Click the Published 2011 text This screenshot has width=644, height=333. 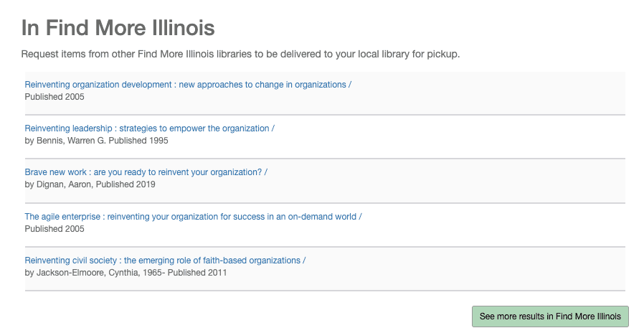pos(197,273)
